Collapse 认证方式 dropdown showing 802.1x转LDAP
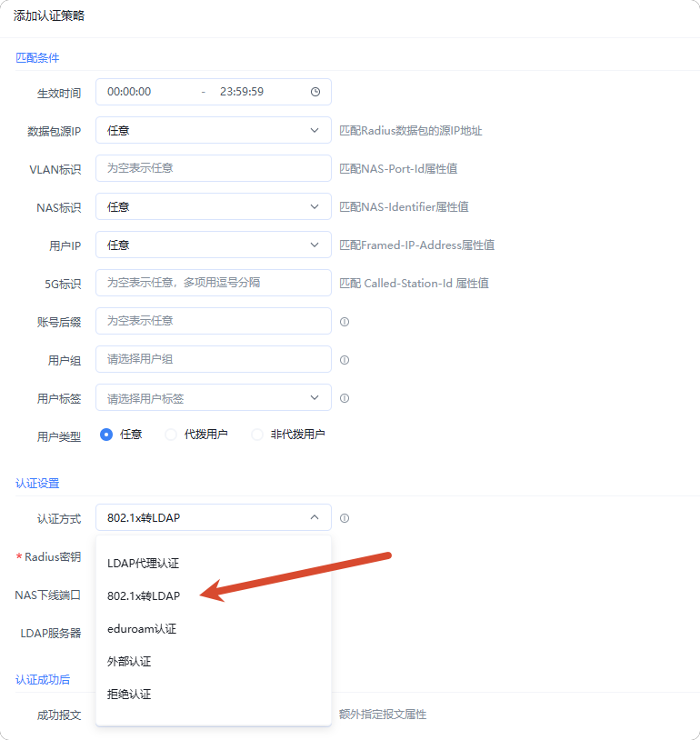The height and width of the screenshot is (740, 700). click(214, 517)
